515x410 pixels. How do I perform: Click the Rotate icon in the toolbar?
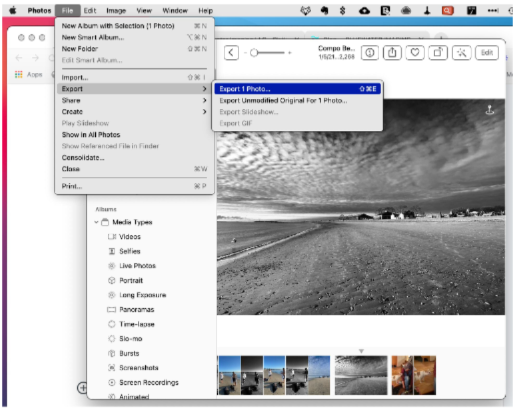438,53
